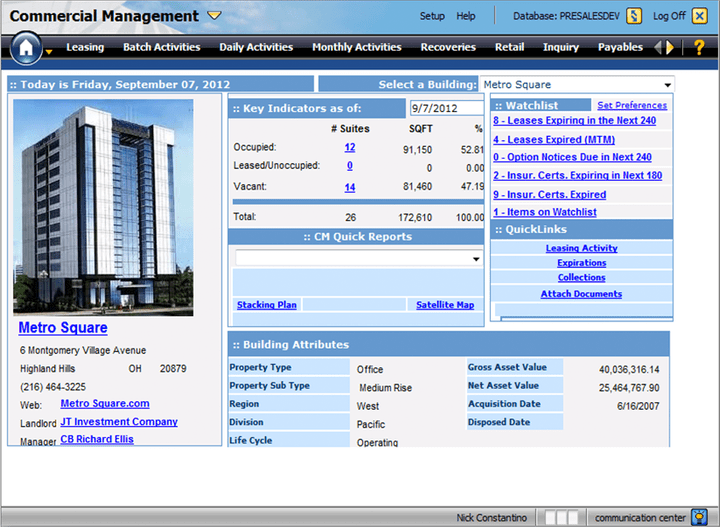This screenshot has width=720, height=527.
Task: Open the Recoveries menu
Action: coord(448,47)
